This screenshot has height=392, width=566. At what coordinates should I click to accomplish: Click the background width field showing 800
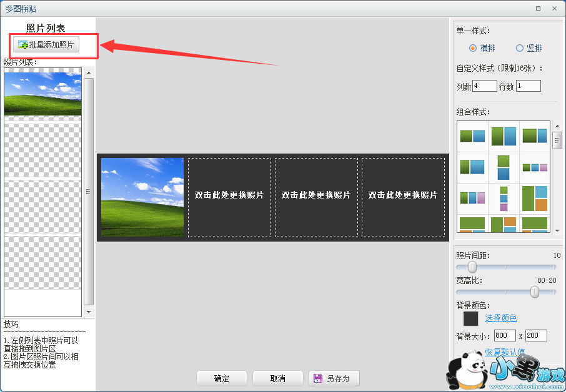click(505, 335)
